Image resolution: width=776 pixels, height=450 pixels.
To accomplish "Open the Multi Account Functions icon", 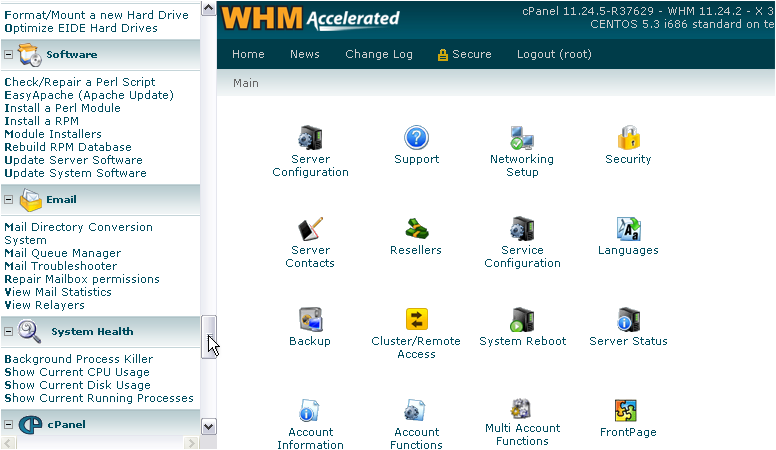I will click(x=521, y=409).
